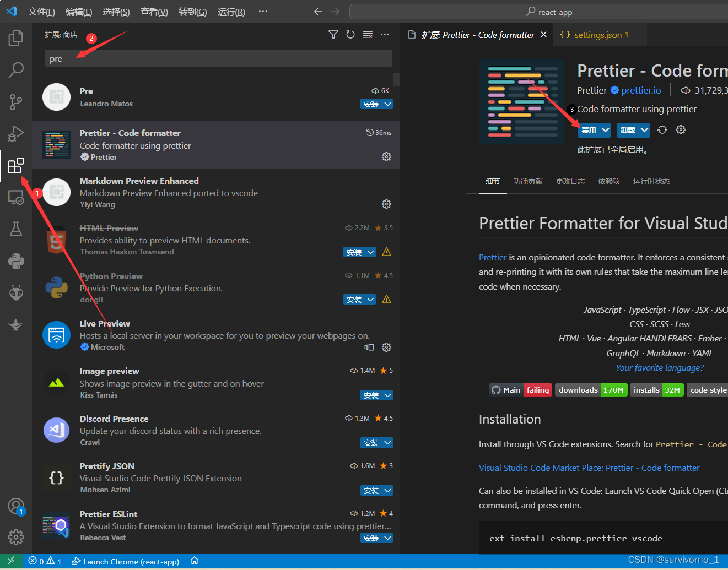Open the Explorer view in activity bar
Screen dimensions: 728x570
16,38
